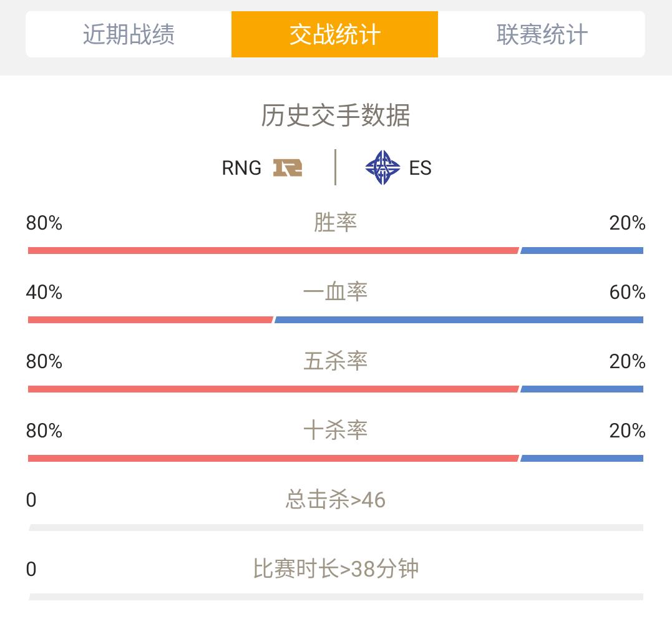Select the 胜率 label
672x624 pixels.
336,223
